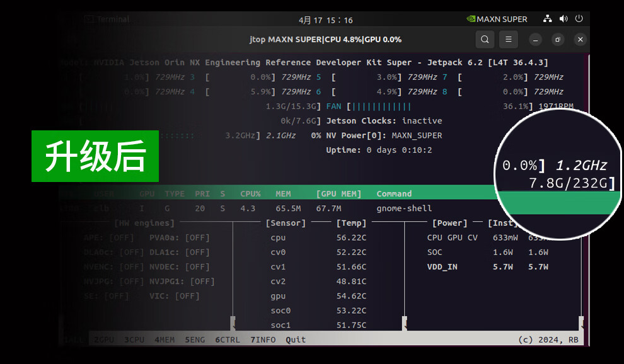Viewport: 624px width, 364px height.
Task: Select Quit in the bottom bar
Action: coord(296,339)
